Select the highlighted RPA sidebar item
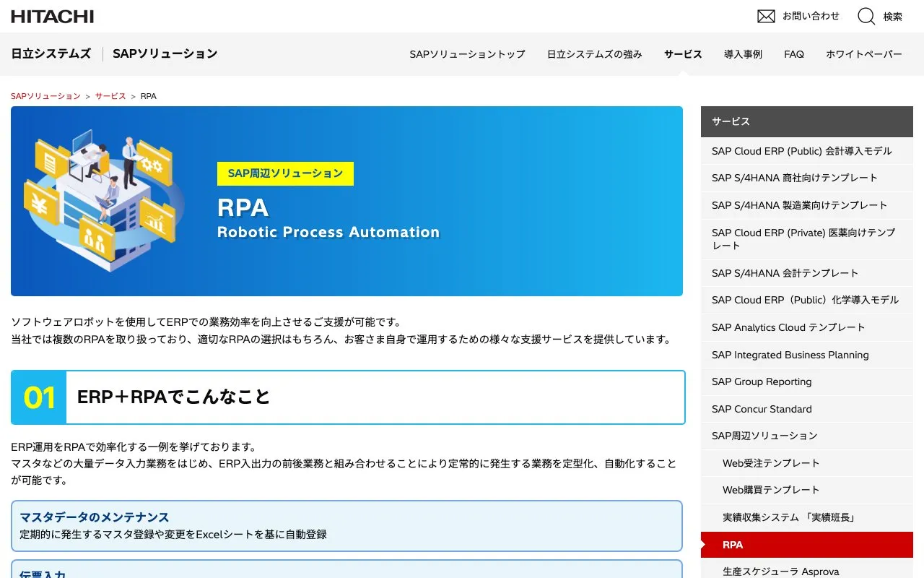This screenshot has height=578, width=924. pos(807,545)
